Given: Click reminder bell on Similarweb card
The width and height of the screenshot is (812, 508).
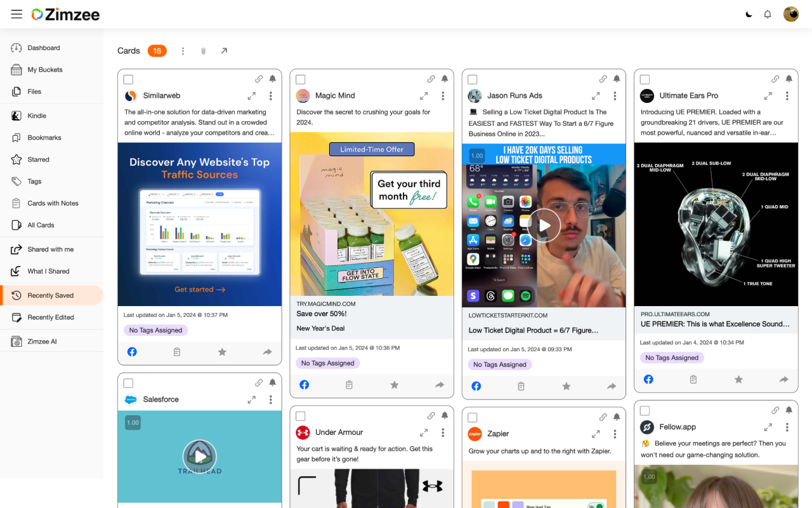Looking at the screenshot, I should coord(273,79).
